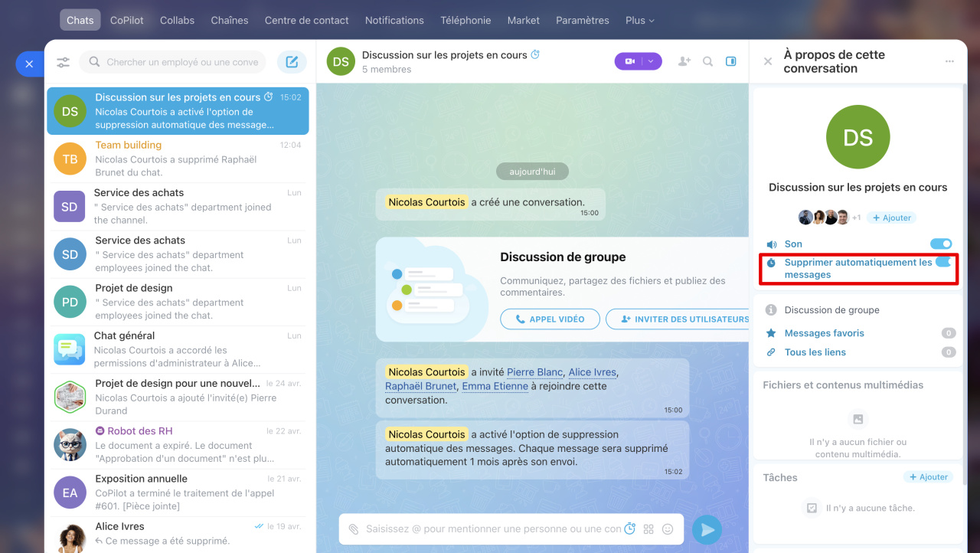Send message with the blue arrow button
980x553 pixels.
tap(707, 529)
